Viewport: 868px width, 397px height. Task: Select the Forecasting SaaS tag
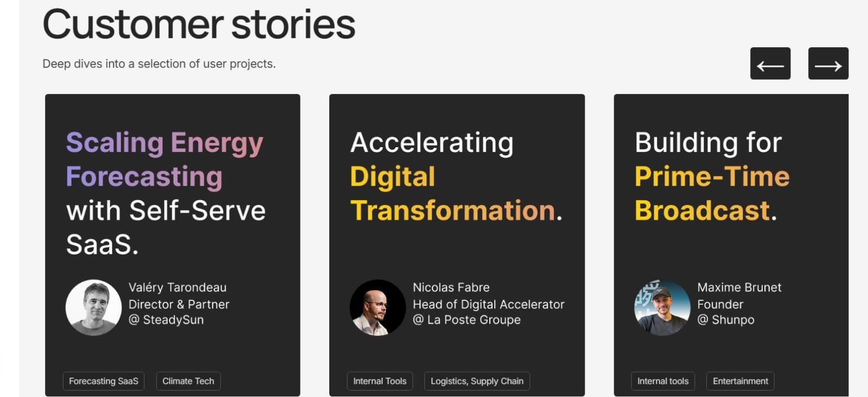(x=103, y=381)
